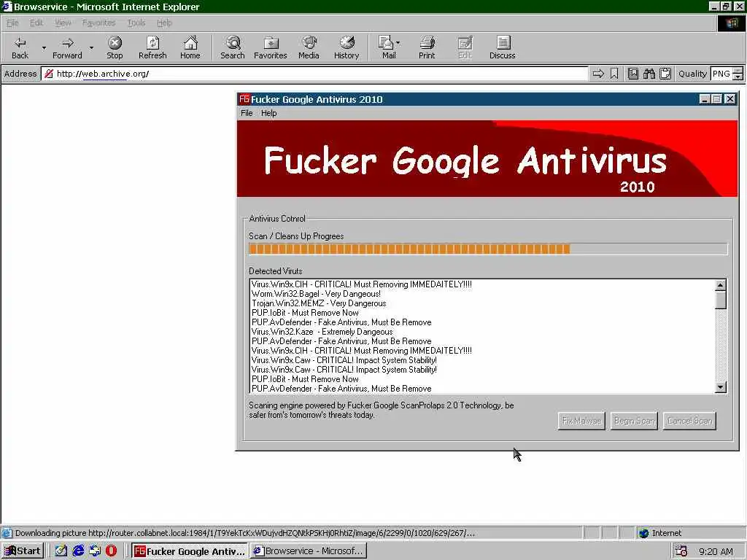Open the antivirus window Help menu
The height and width of the screenshot is (560, 747).
point(268,113)
